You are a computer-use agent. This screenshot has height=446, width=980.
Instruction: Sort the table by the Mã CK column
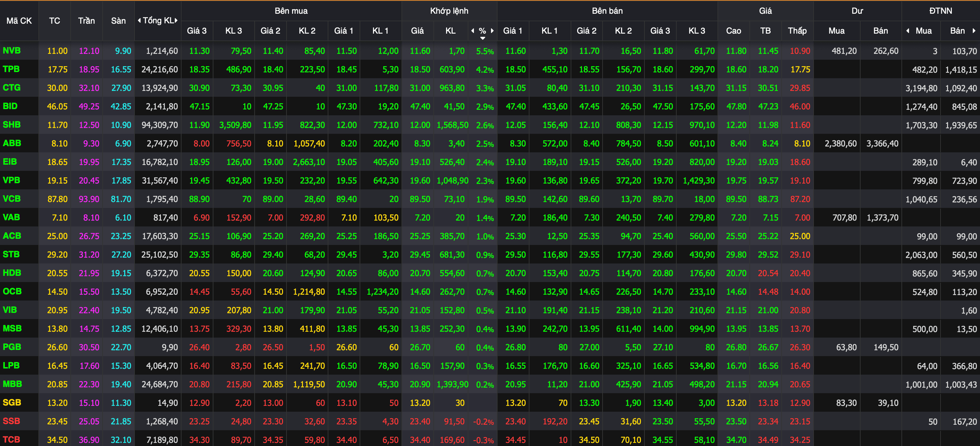[x=19, y=21]
